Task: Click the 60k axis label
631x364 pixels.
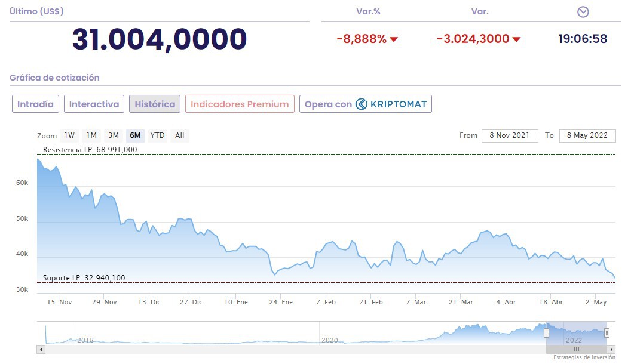Action: point(22,183)
